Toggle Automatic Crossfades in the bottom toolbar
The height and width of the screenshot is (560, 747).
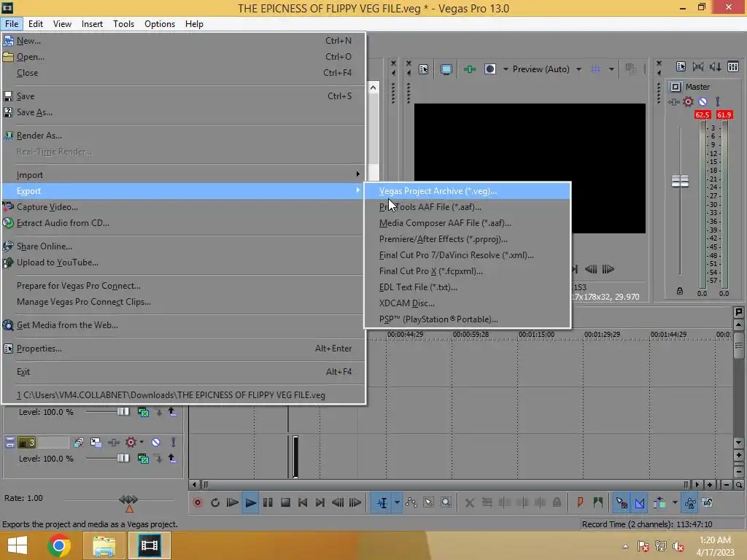[x=640, y=502]
